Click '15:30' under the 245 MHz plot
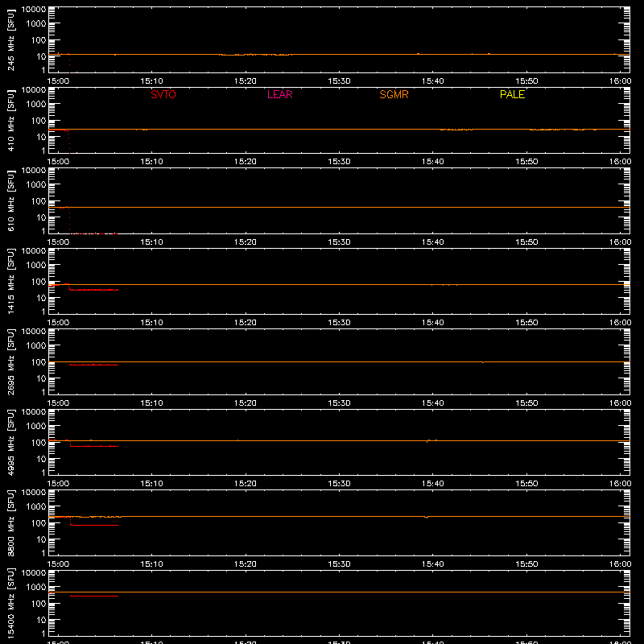Screen dimensions: 644x644 [339, 81]
